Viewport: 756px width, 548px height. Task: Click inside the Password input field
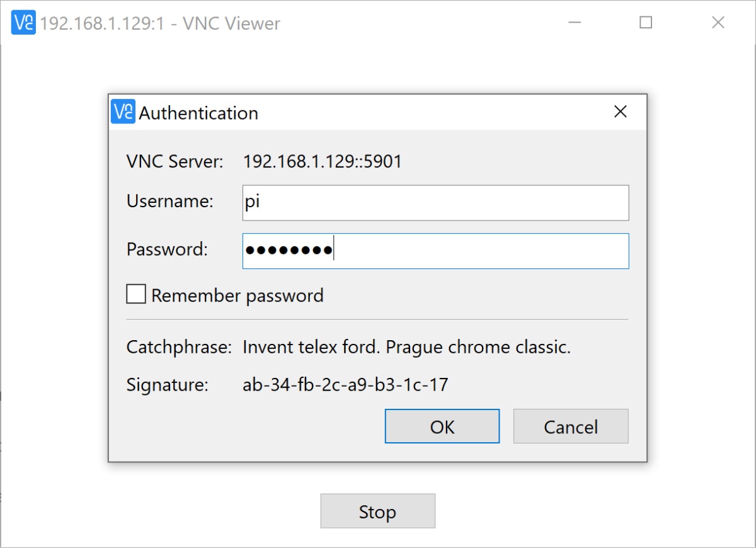tap(435, 251)
